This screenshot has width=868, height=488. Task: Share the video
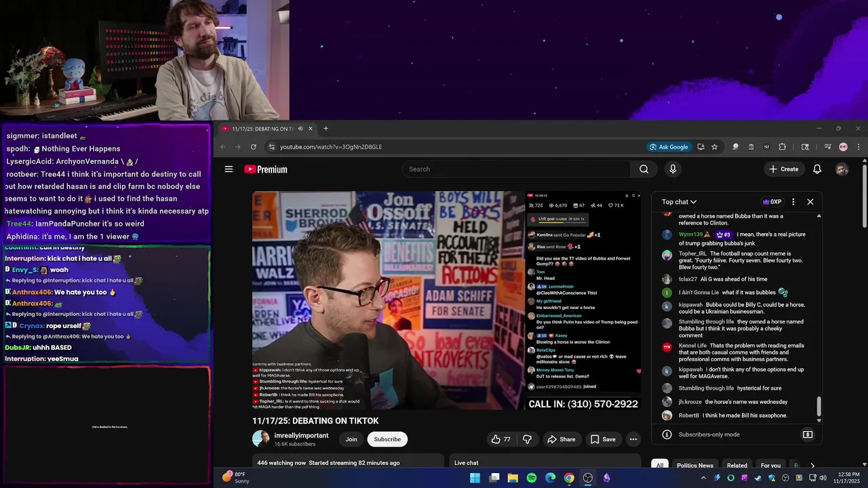click(x=561, y=439)
